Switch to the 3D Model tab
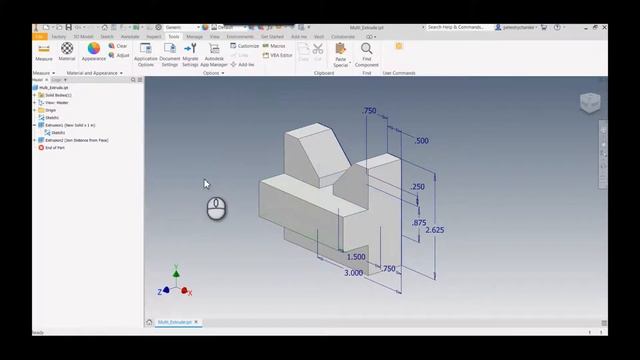The image size is (640, 360). point(83,37)
